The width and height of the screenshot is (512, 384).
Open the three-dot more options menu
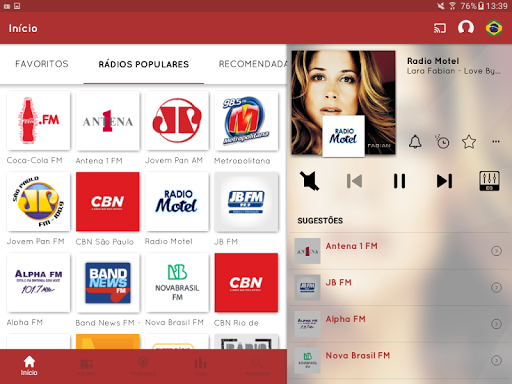496,141
